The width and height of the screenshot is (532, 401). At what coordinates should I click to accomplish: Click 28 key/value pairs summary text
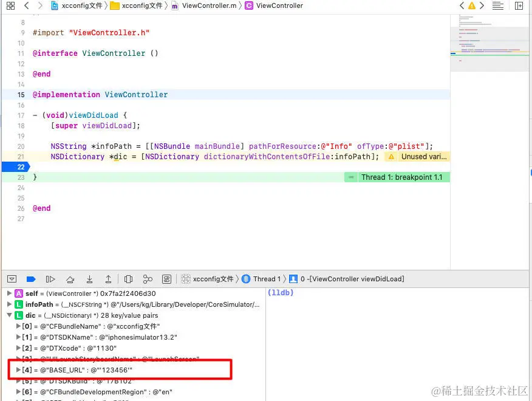tap(129, 315)
